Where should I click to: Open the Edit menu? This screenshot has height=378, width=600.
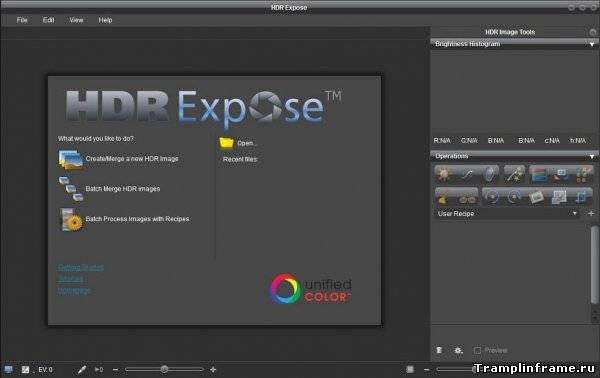(x=49, y=20)
